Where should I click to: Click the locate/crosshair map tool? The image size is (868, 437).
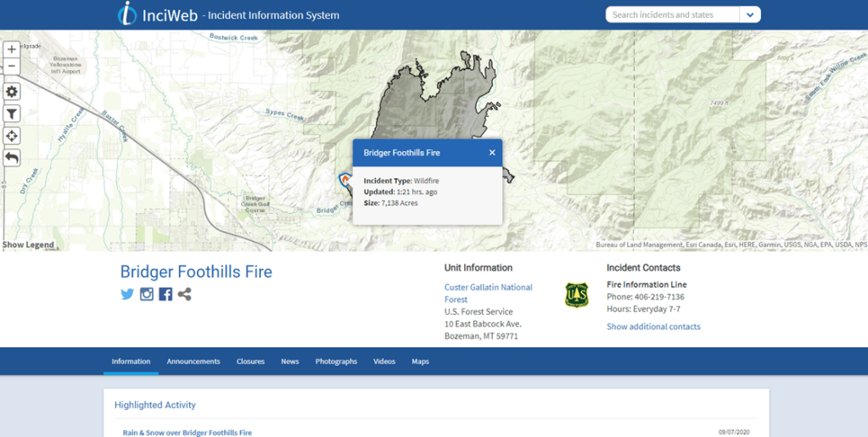12,136
